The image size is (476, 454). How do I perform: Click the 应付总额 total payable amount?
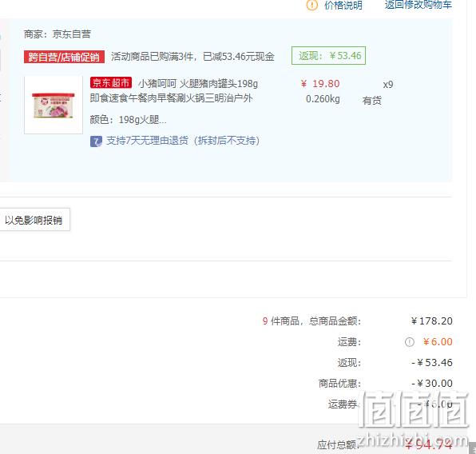coord(429,444)
